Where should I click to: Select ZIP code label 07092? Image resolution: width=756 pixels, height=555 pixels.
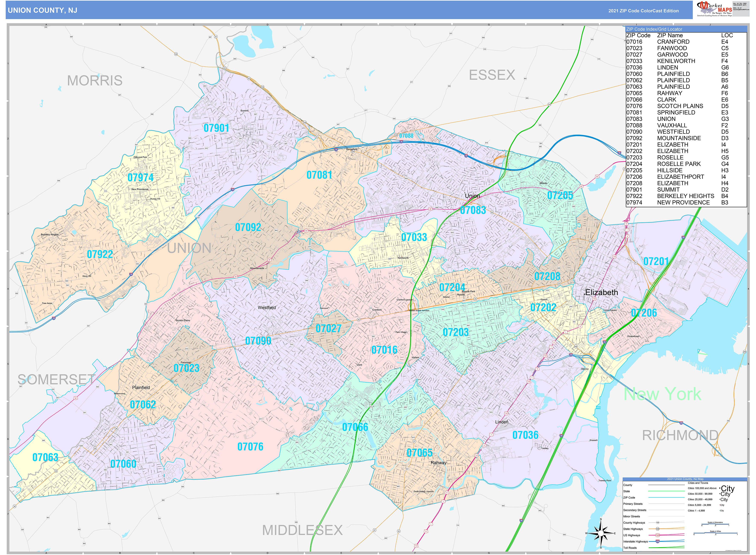click(248, 227)
